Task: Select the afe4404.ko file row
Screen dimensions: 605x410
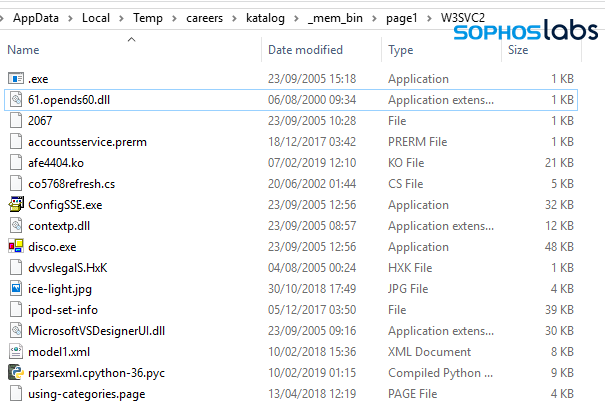Action: coord(57,162)
